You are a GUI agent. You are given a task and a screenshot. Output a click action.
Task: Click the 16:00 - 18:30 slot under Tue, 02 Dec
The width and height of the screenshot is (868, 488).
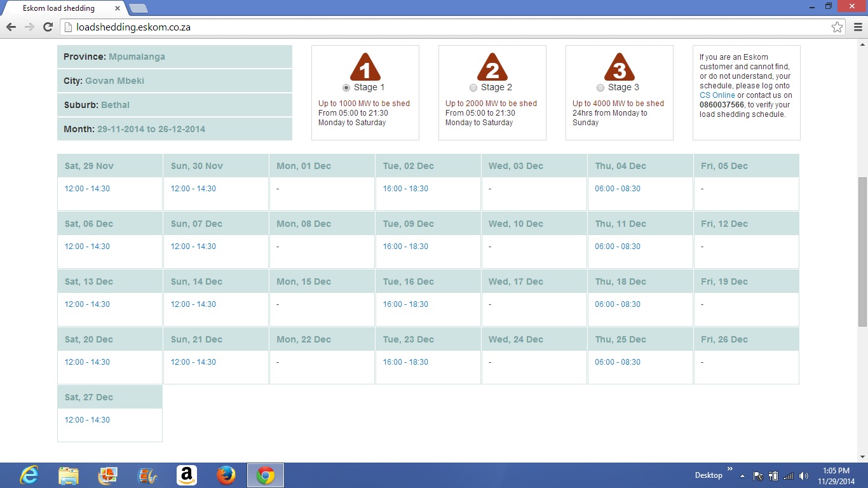(405, 189)
